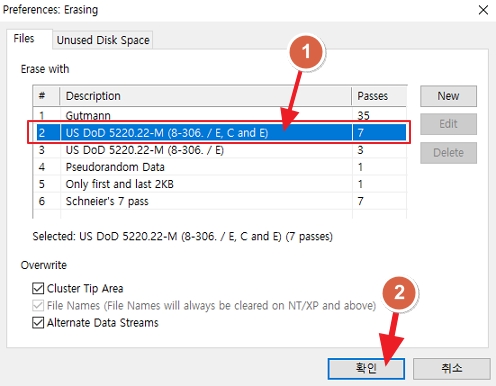Image resolution: width=496 pixels, height=386 pixels.
Task: Click the Selected method summary text
Action: point(182,236)
